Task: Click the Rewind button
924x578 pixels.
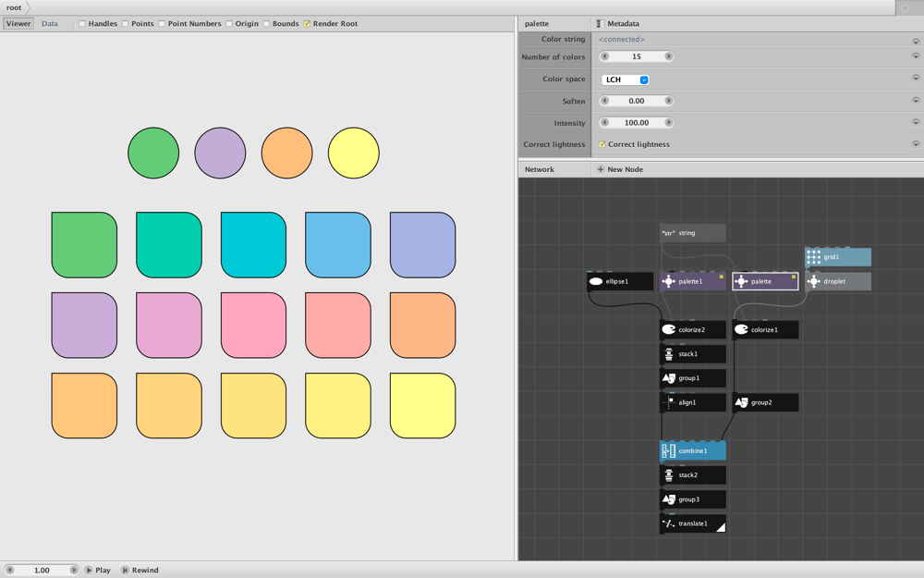Action: (x=140, y=570)
